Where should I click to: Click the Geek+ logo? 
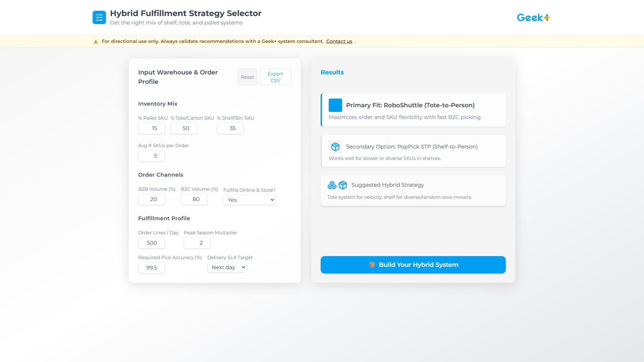pyautogui.click(x=533, y=17)
